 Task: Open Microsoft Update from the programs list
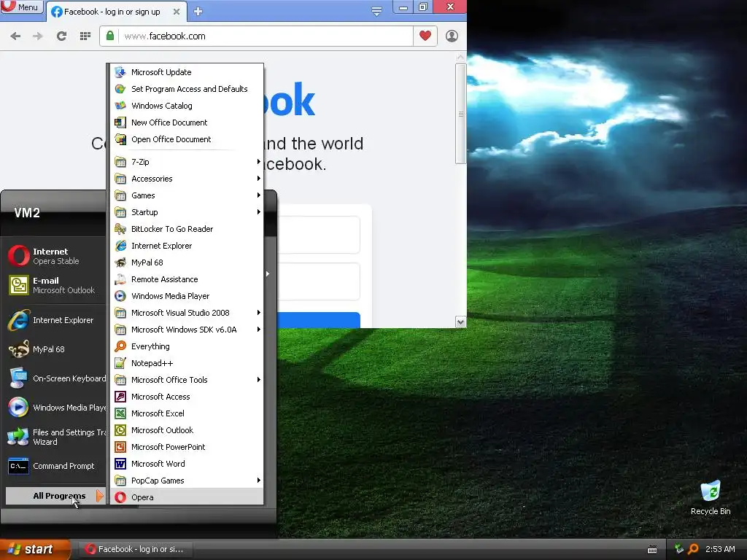point(187,72)
